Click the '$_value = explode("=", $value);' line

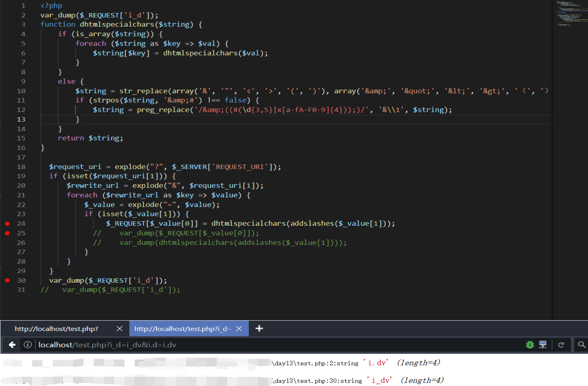[x=152, y=205]
